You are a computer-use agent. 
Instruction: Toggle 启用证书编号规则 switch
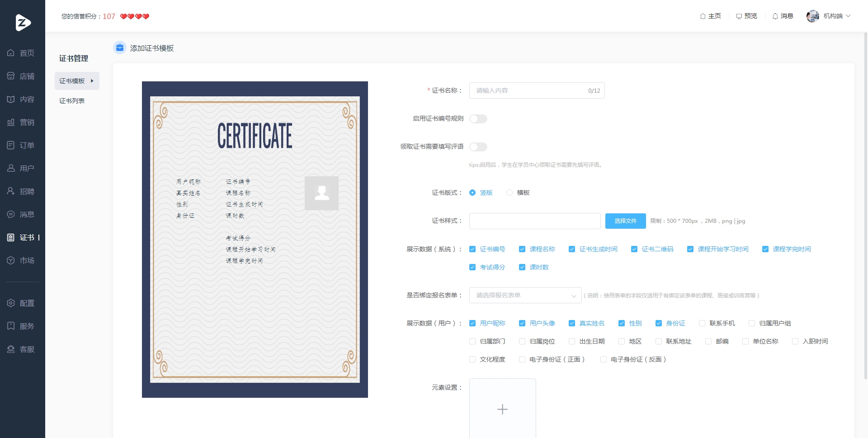coord(478,119)
